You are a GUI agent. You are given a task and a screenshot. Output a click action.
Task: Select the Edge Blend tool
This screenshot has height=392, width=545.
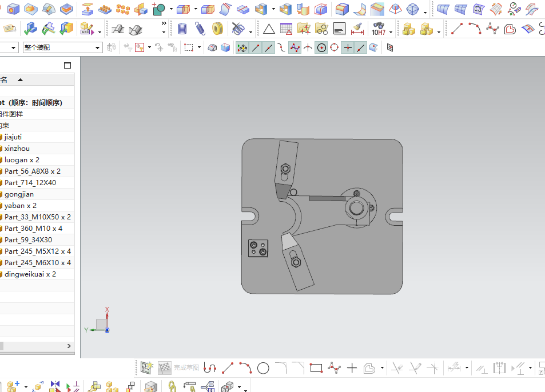tap(342, 9)
